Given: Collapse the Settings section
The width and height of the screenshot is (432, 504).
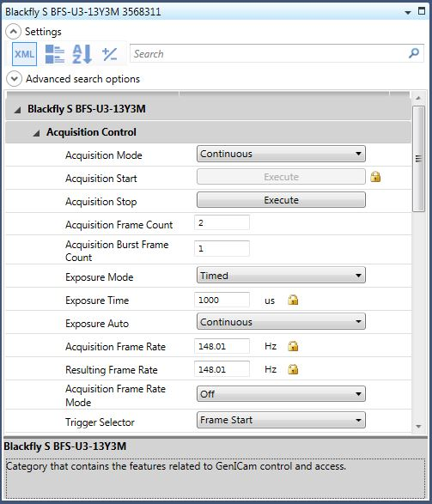Looking at the screenshot, I should 14,32.
